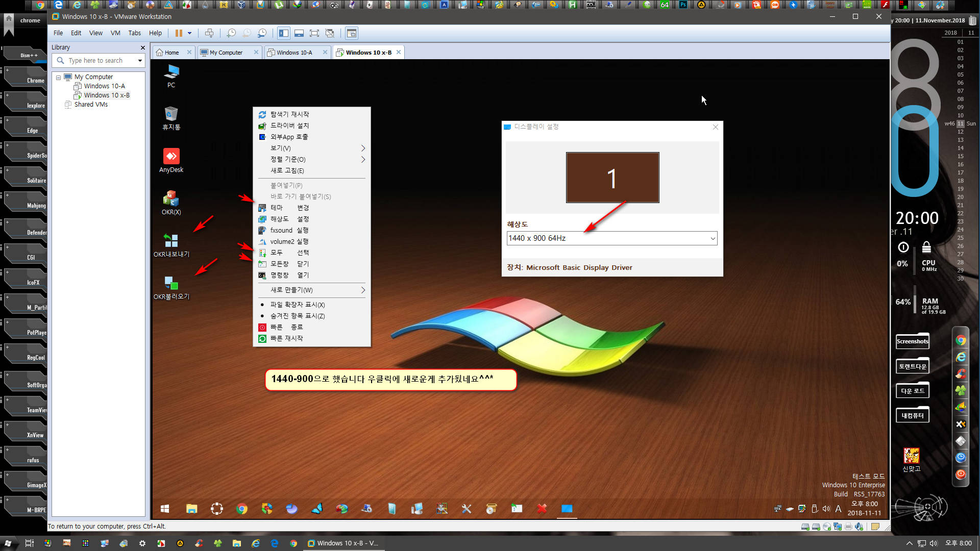
Task: Open the PC desktop icon
Action: point(171,76)
